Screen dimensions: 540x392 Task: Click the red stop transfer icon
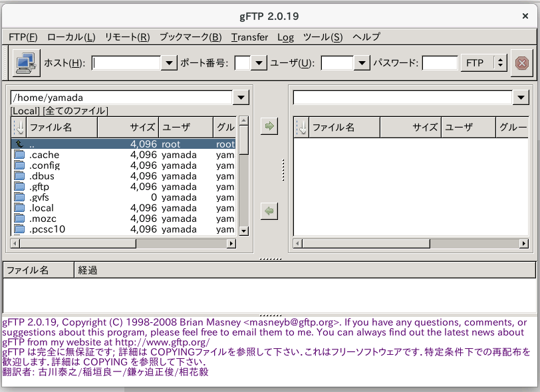tap(522, 63)
